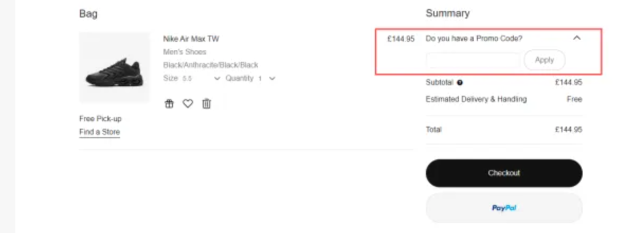Image resolution: width=644 pixels, height=233 pixels.
Task: Follow the Find a Store link
Action: pos(99,132)
